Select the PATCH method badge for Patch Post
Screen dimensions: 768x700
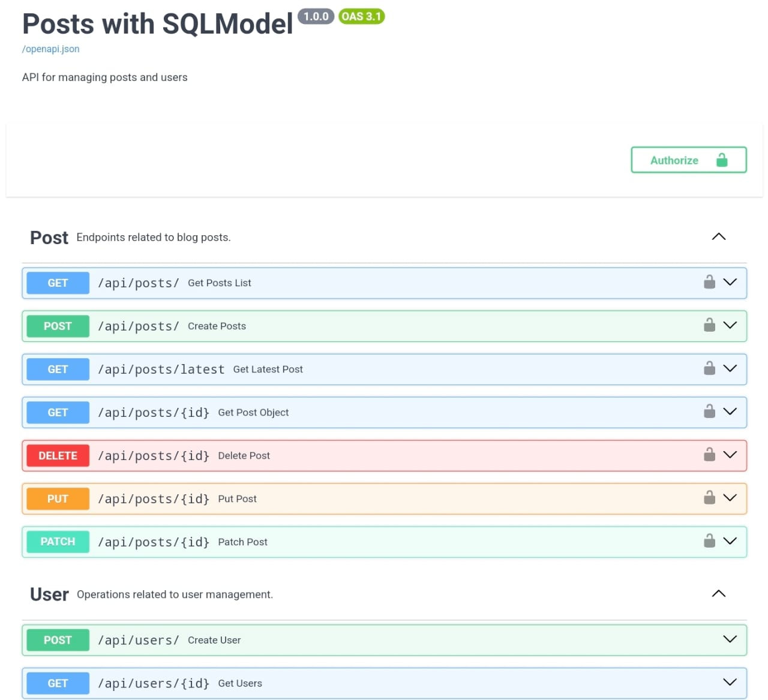pos(58,542)
